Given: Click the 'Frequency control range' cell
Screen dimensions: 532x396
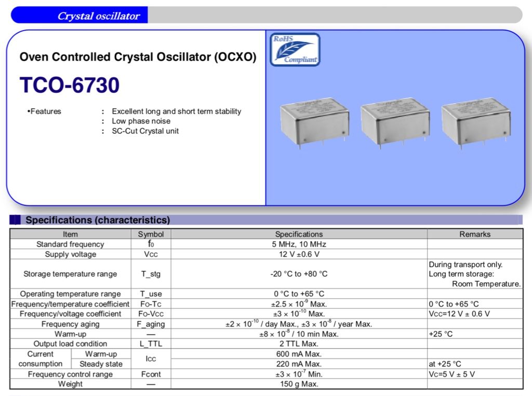Looking at the screenshot, I should pyautogui.click(x=70, y=374).
